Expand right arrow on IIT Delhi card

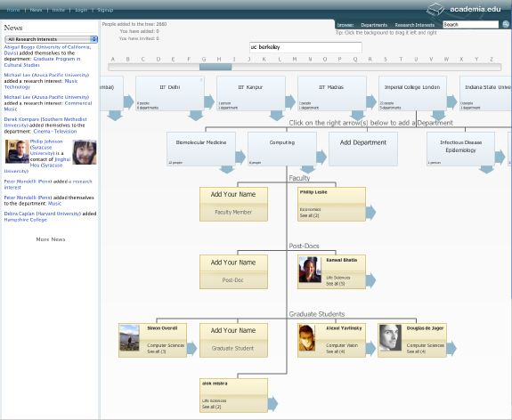coord(209,101)
